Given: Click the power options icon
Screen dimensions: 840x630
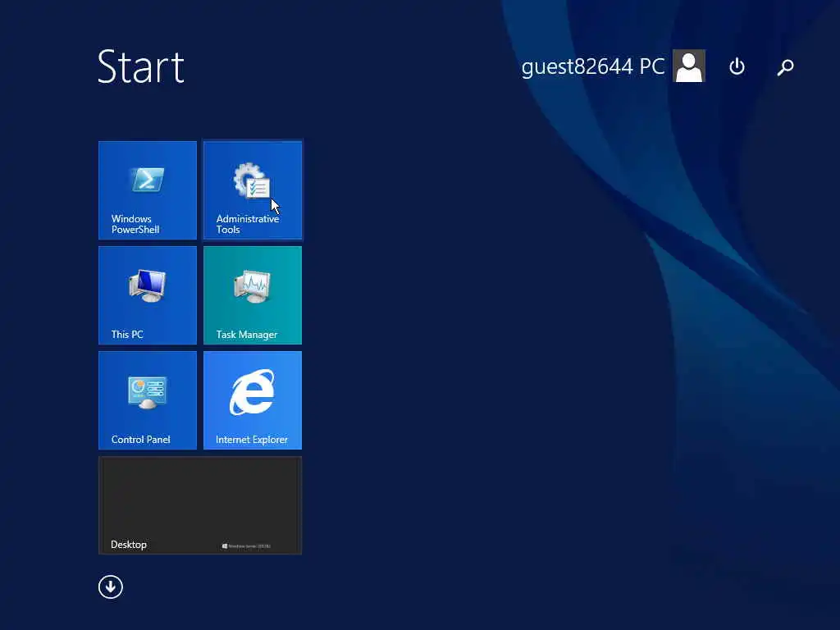Looking at the screenshot, I should coord(737,66).
